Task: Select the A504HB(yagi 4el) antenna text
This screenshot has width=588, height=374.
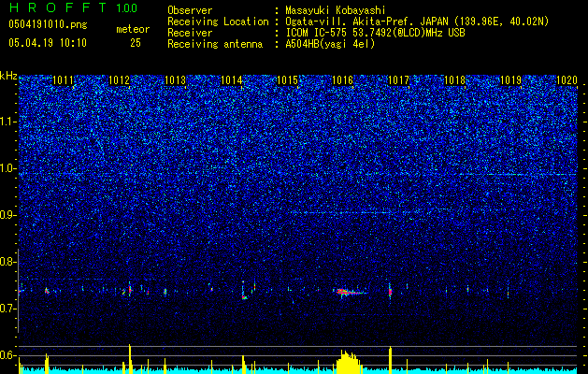Action: pos(330,44)
